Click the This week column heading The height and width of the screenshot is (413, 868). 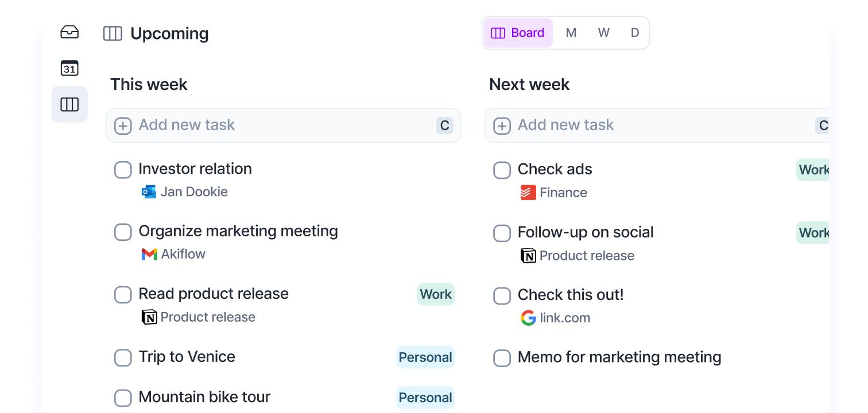click(x=149, y=84)
